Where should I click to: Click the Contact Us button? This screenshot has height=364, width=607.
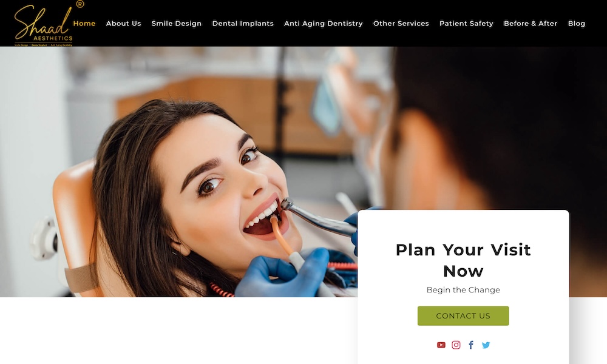click(463, 315)
